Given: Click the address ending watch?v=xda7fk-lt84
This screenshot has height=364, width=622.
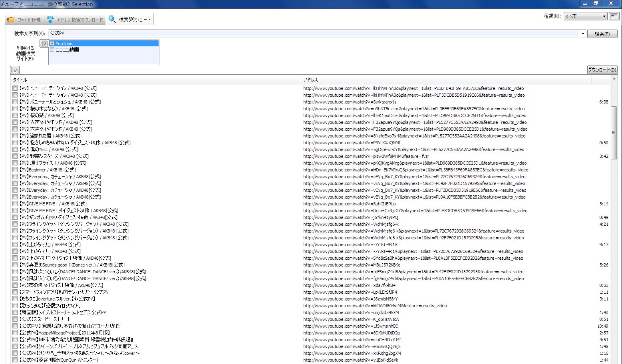Looking at the screenshot, I should [x=350, y=285].
